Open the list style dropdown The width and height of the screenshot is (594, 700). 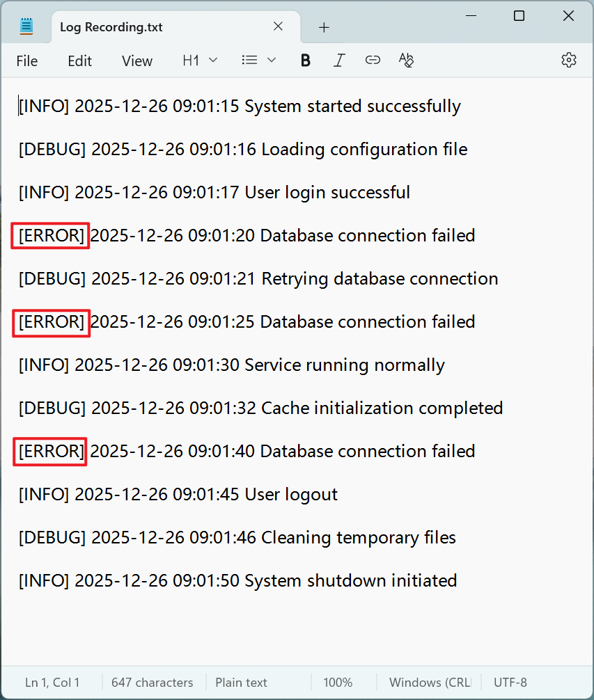258,61
